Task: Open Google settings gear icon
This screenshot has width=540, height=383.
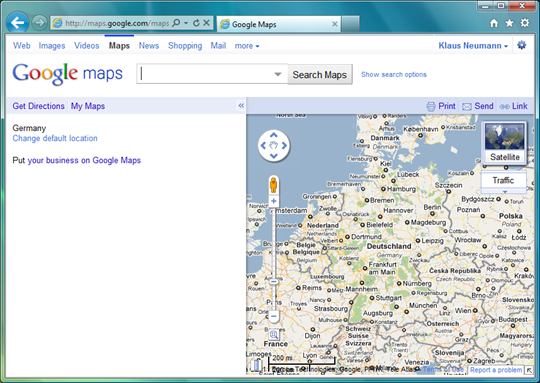Action: (521, 45)
